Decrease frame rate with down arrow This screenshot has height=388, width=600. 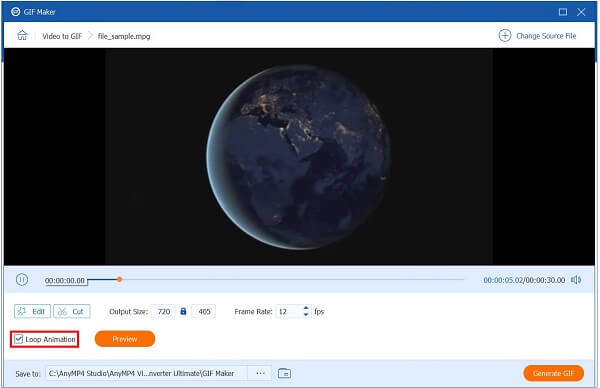(x=306, y=315)
